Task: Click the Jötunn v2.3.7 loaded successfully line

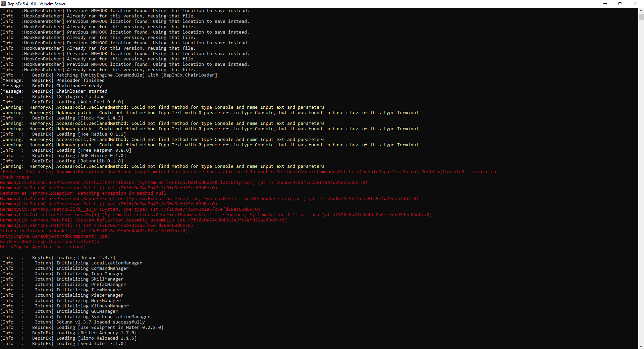Action: (72, 322)
